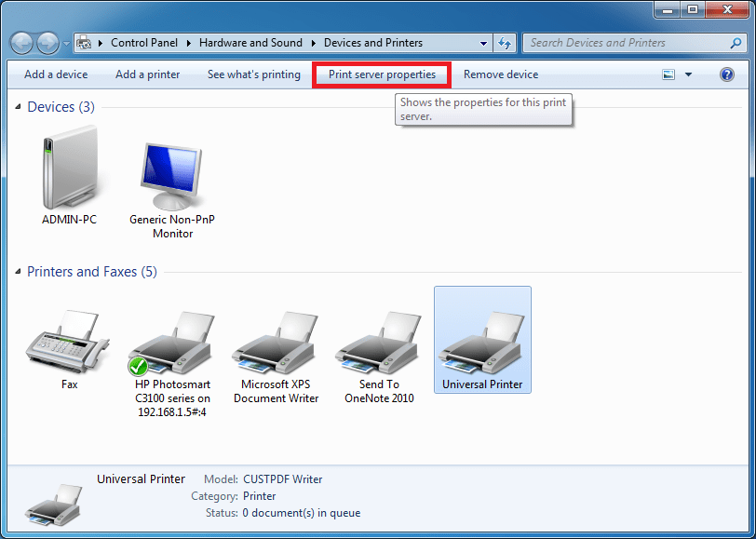The width and height of the screenshot is (756, 539).
Task: Collapse the Devices section
Action: 20,106
